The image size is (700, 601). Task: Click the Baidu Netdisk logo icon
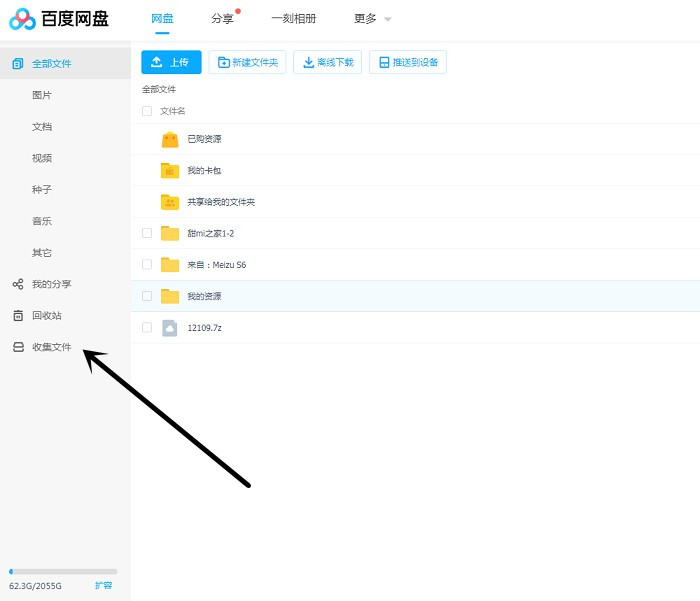22,19
